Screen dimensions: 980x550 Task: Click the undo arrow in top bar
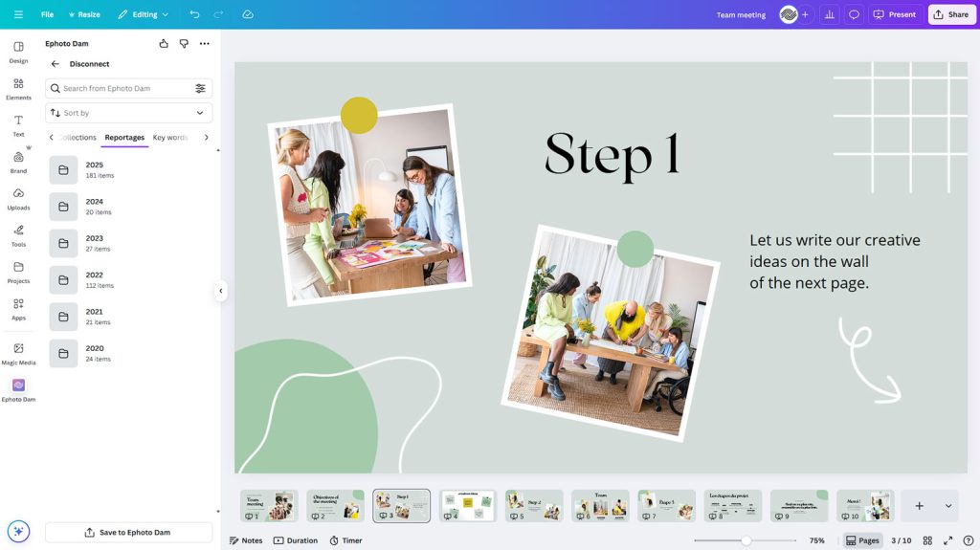click(x=195, y=14)
